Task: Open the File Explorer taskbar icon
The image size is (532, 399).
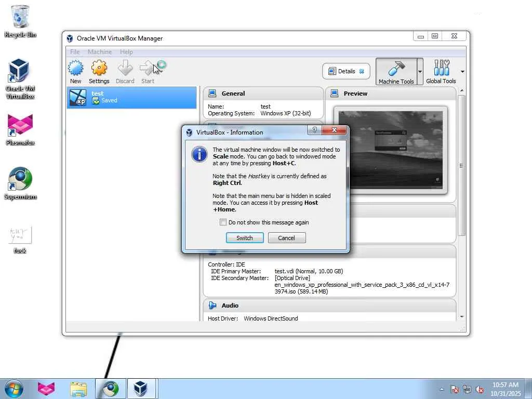Action: tap(78, 389)
